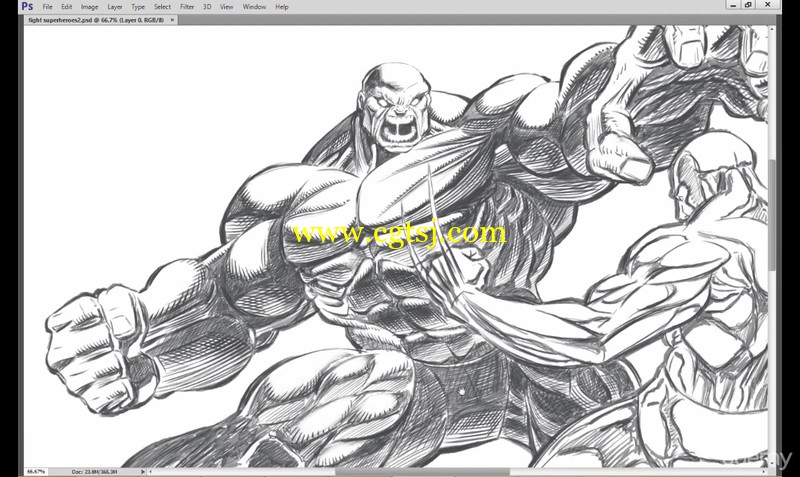Viewport: 800px width, 477px height.
Task: Open the 3D menu
Action: click(207, 7)
